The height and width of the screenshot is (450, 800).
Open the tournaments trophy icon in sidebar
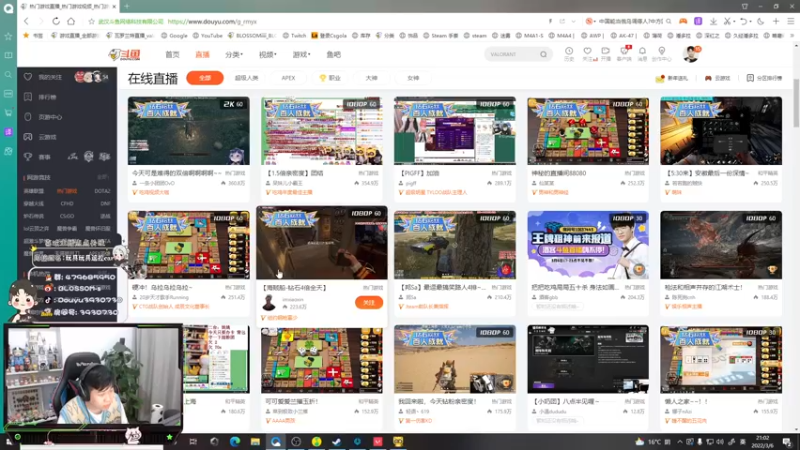coord(28,157)
